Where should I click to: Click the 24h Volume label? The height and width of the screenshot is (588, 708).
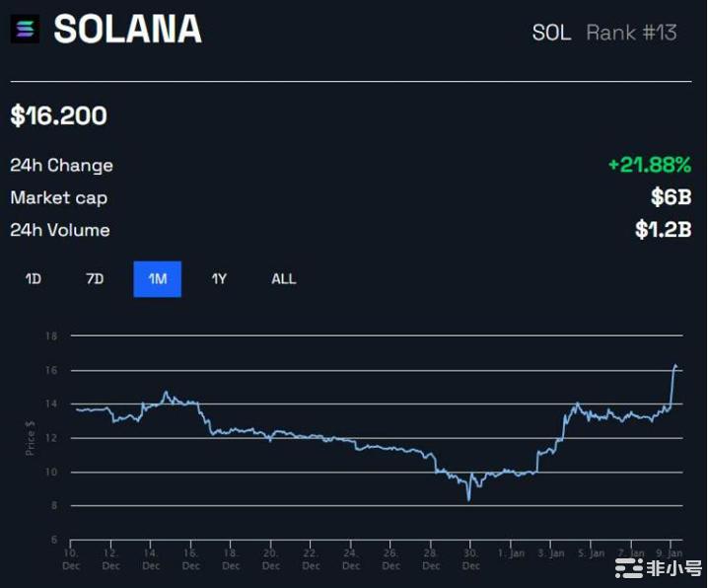point(59,230)
